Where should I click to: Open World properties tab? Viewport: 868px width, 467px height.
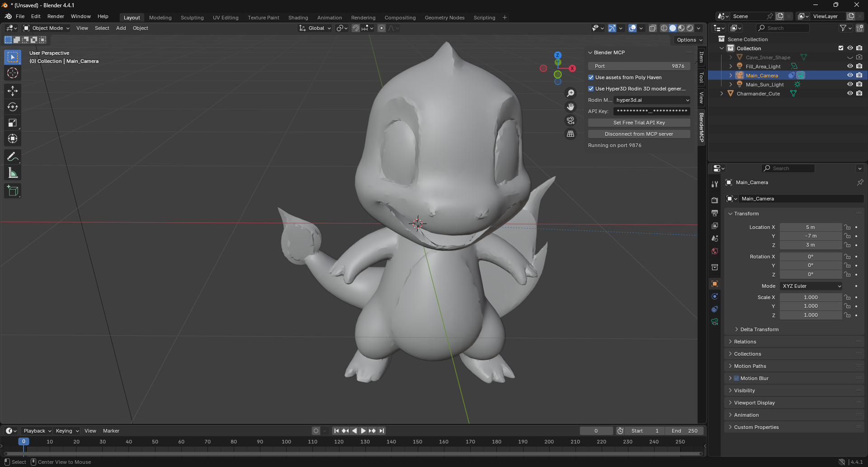(715, 251)
